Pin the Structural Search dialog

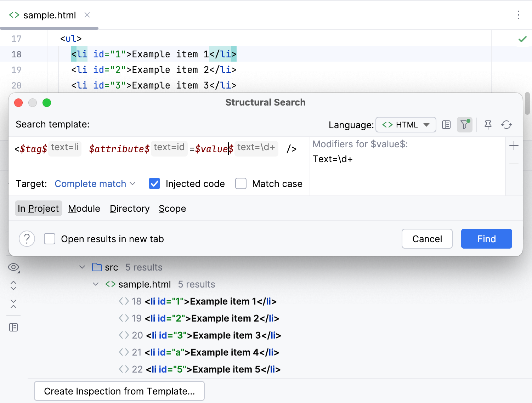tap(488, 125)
